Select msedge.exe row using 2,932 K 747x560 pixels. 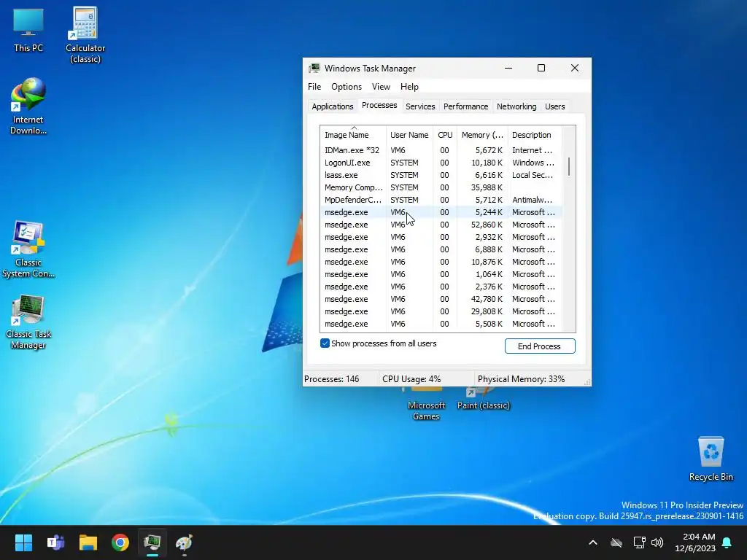441,237
